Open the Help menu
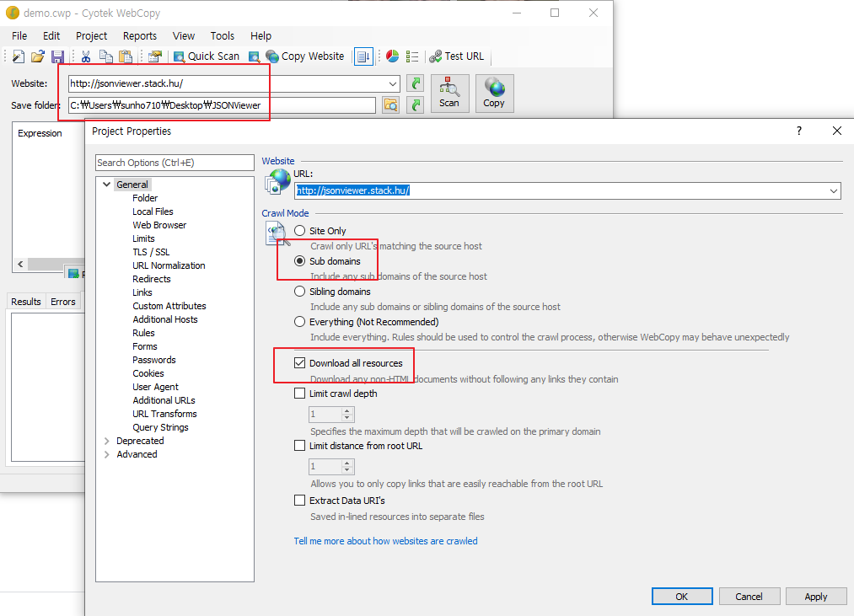Viewport: 854px width, 616px height. point(260,36)
